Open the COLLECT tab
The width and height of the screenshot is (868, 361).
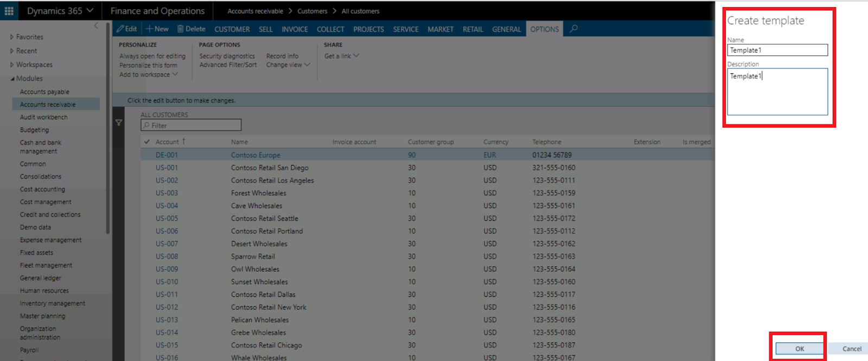[x=330, y=29]
